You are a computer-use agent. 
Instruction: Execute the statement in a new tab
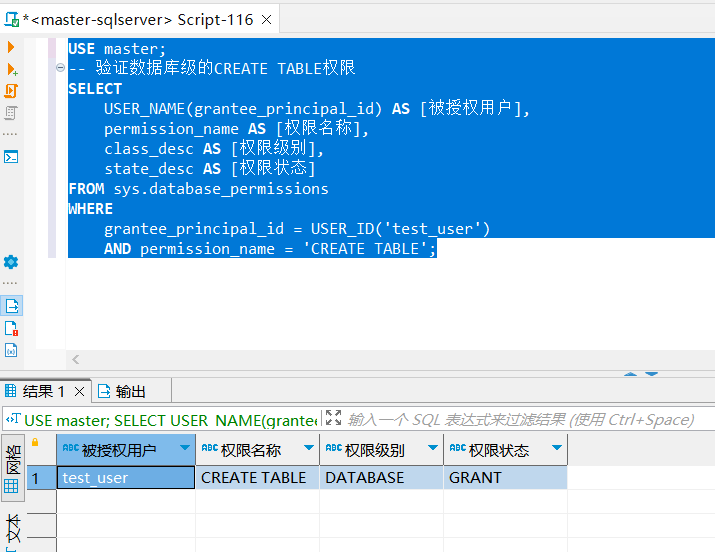[x=12, y=69]
